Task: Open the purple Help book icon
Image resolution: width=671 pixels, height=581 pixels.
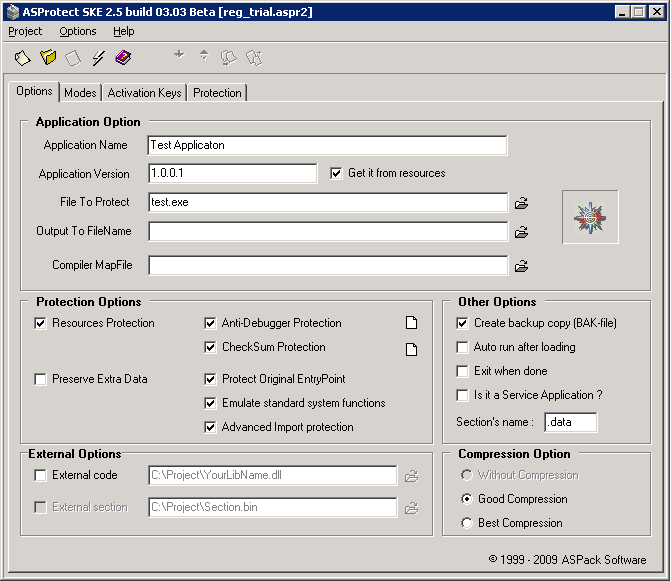Action: coord(123,57)
